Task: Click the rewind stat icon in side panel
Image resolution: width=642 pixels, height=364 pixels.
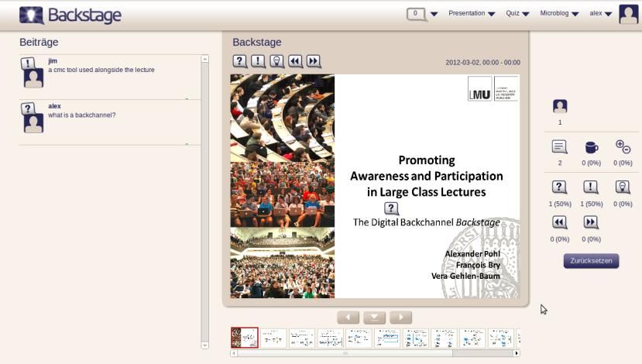Action: pyautogui.click(x=559, y=222)
